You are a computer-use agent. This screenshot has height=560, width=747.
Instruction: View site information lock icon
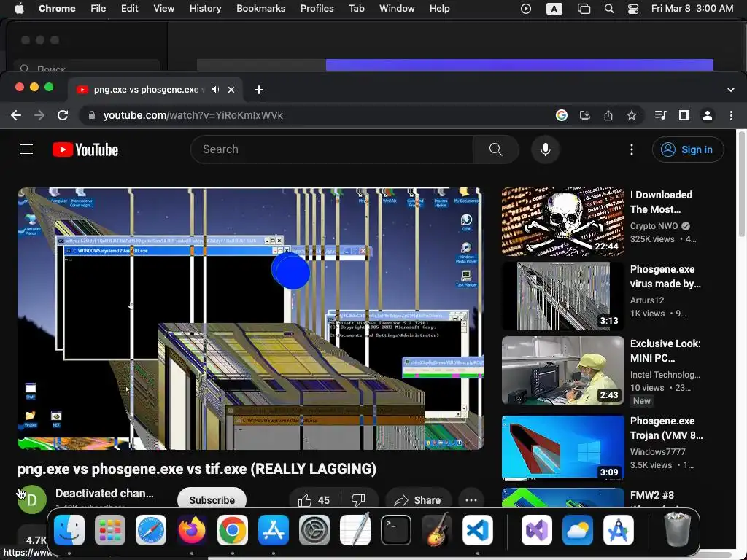point(91,115)
